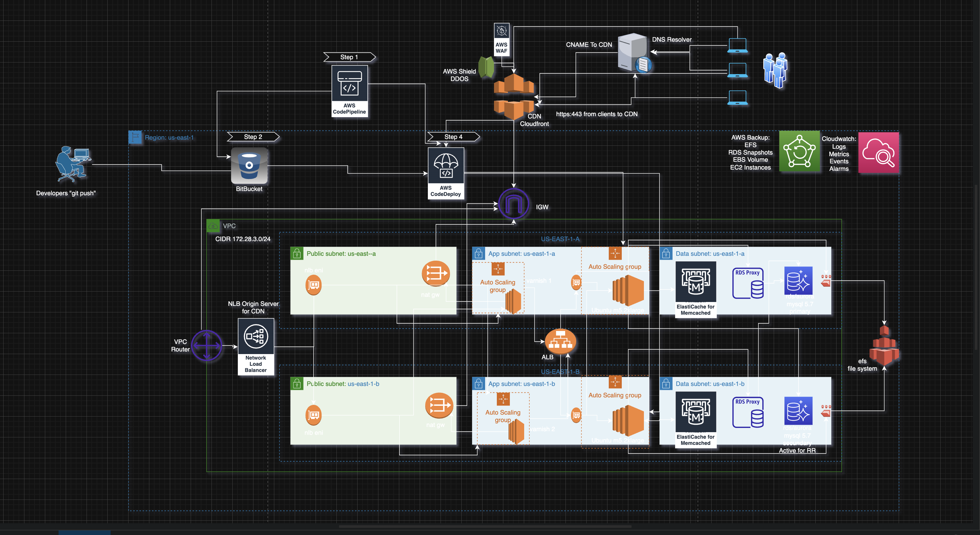Click Ubuntu m5.2xlarge instance in App subnet us-east-1-b
980x535 pixels.
pyautogui.click(x=628, y=421)
